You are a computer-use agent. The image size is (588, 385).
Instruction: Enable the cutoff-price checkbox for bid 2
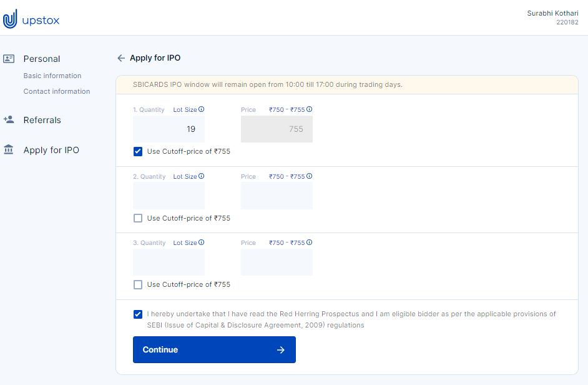[138, 218]
